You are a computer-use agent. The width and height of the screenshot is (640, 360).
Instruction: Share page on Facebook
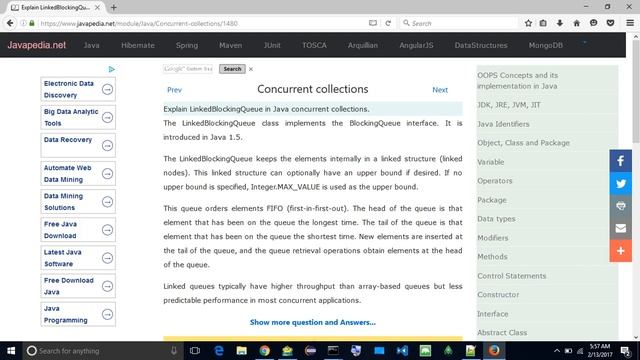pyautogui.click(x=620, y=161)
